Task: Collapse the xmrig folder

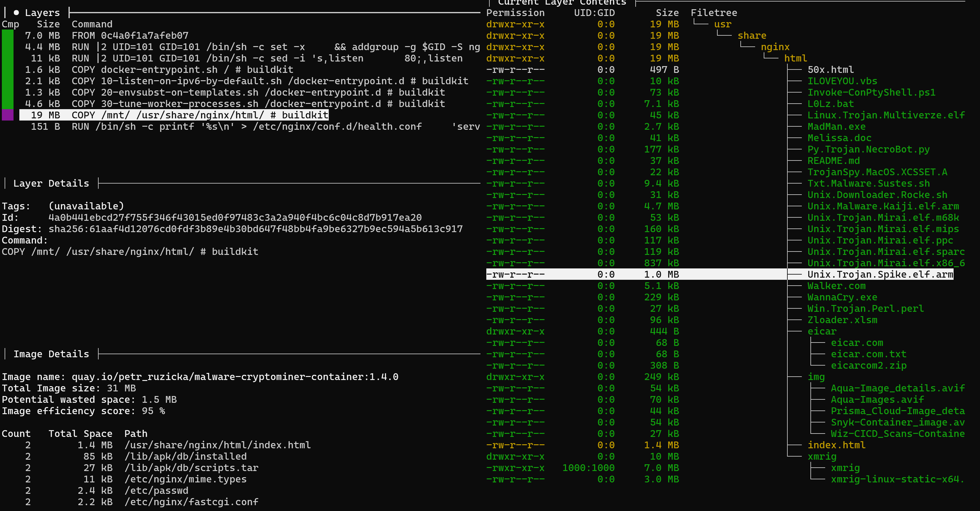Action: tap(822, 457)
